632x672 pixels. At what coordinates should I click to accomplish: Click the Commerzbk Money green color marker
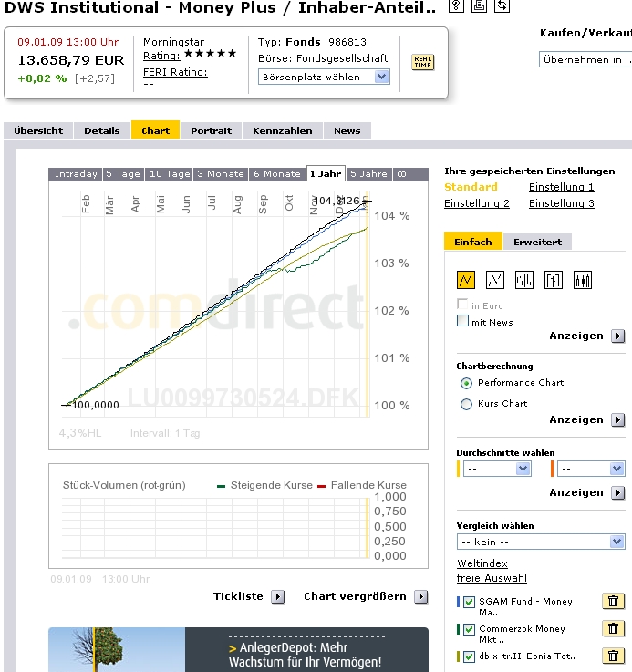coord(459,629)
